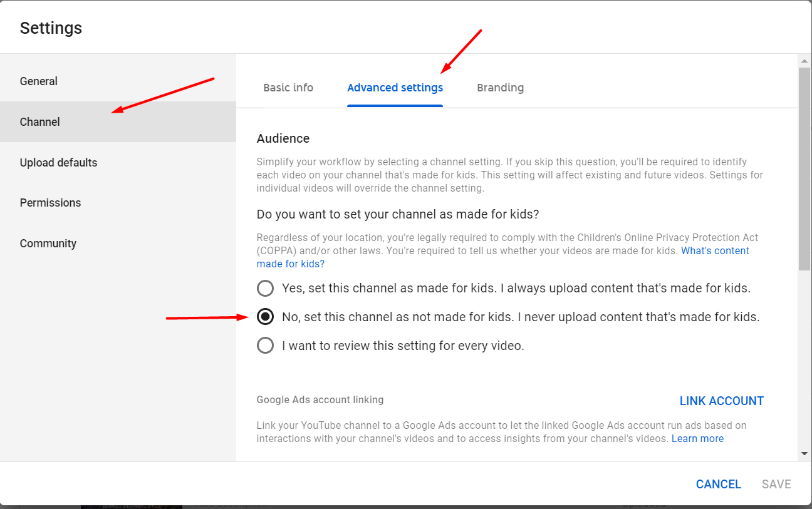Open the Community settings section
This screenshot has width=812, height=509.
pos(48,244)
